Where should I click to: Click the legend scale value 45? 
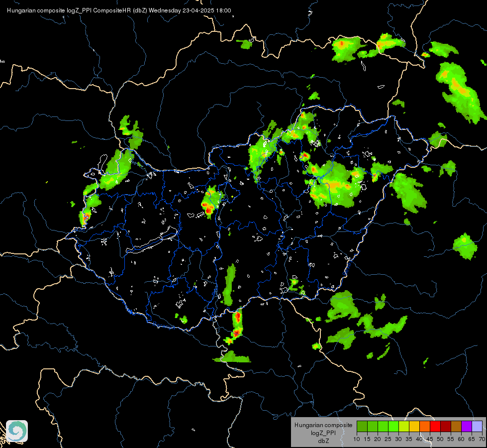pyautogui.click(x=430, y=440)
